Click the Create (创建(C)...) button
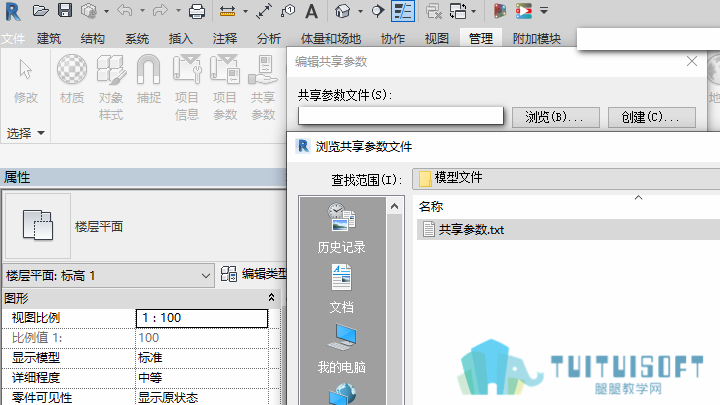 coord(652,117)
